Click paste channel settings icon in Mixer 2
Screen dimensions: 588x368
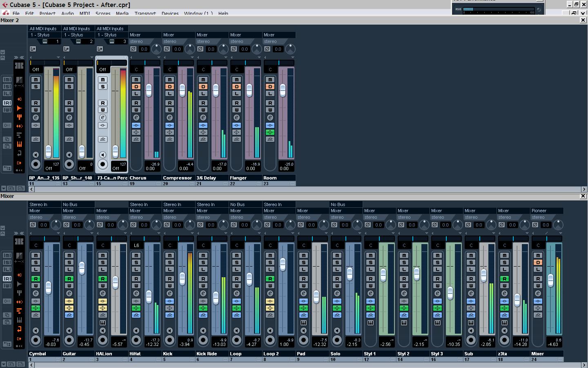coord(7,146)
